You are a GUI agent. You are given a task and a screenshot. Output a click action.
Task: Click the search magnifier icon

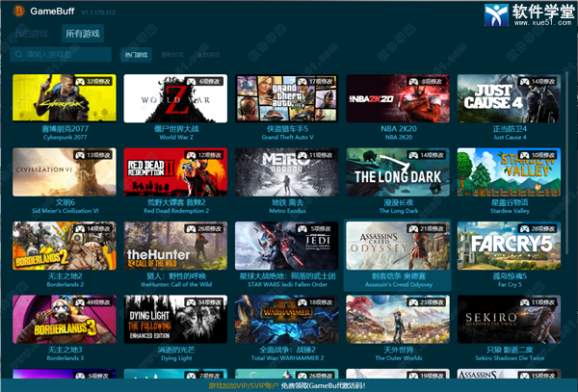click(21, 55)
